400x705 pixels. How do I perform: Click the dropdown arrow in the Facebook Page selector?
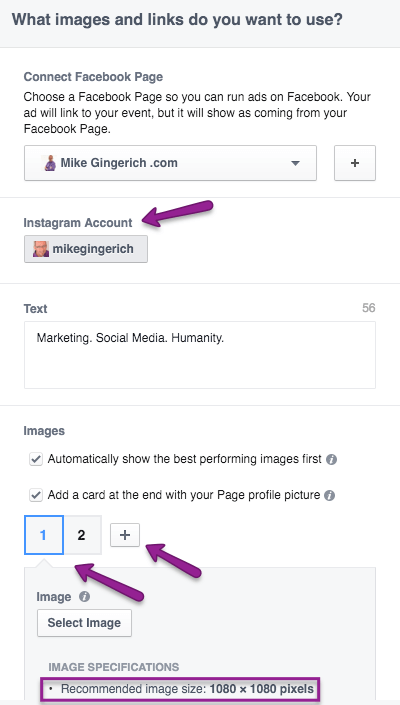click(x=295, y=163)
